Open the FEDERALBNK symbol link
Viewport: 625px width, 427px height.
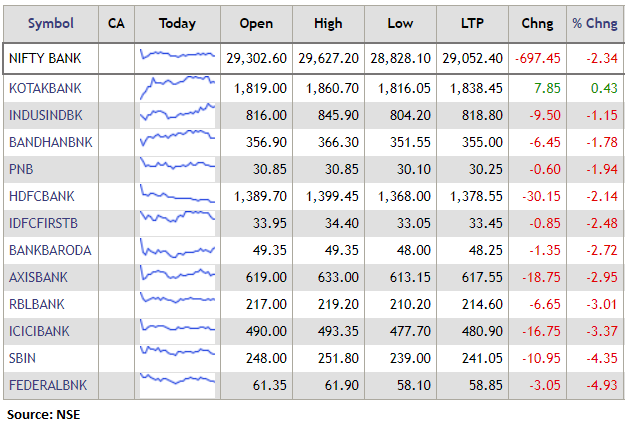click(x=48, y=385)
